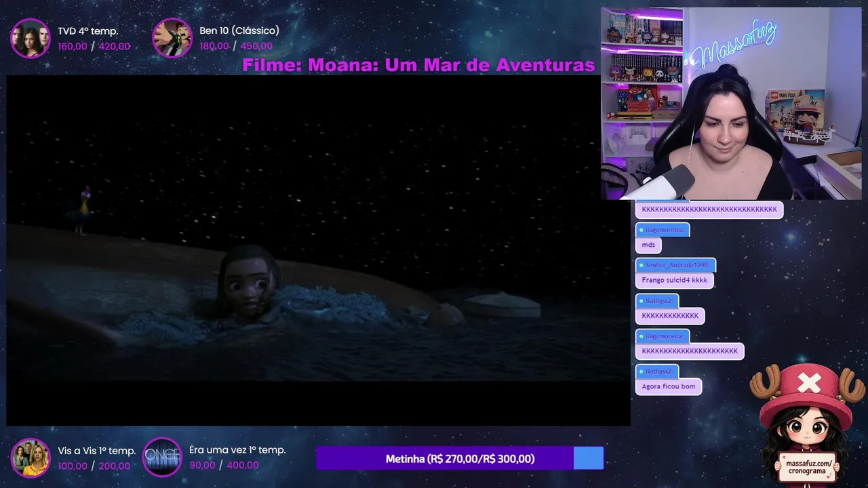Viewport: 868px width, 488px height.
Task: Click the 'Filme: Moana: Um Mar de Aventuras' title
Action: pyautogui.click(x=418, y=65)
